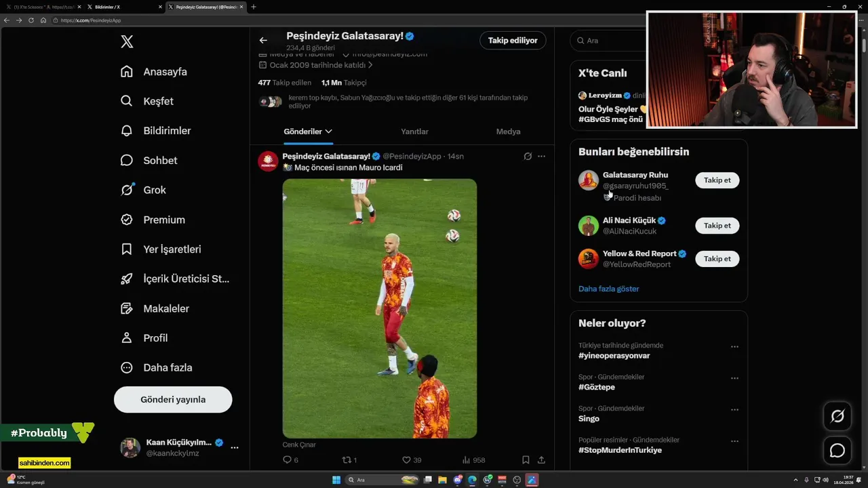Image resolution: width=868 pixels, height=488 pixels.
Task: Open the post's three-dot menu
Action: pyautogui.click(x=541, y=157)
